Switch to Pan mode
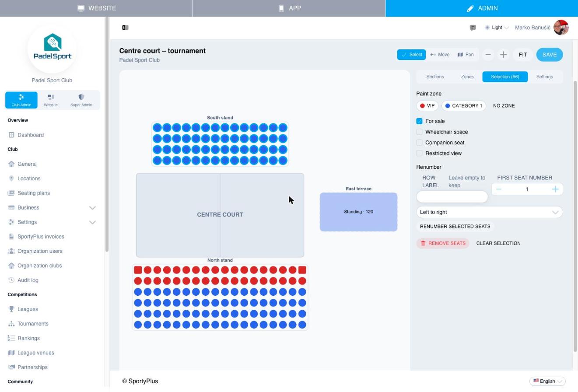This screenshot has width=578, height=392. (x=466, y=55)
